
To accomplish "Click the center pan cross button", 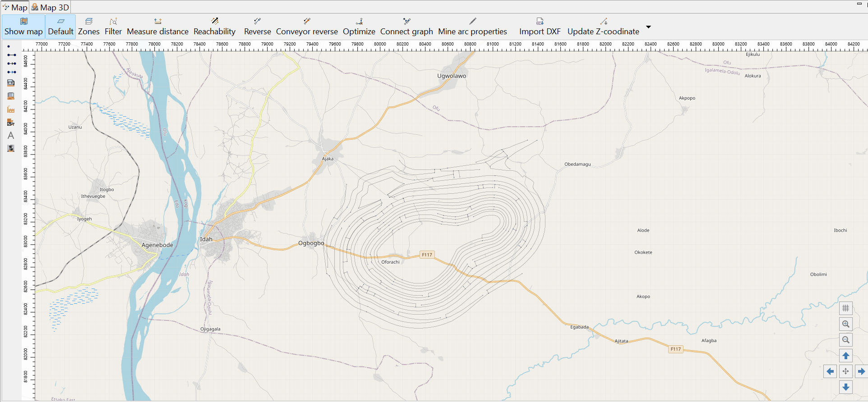I will click(x=845, y=371).
